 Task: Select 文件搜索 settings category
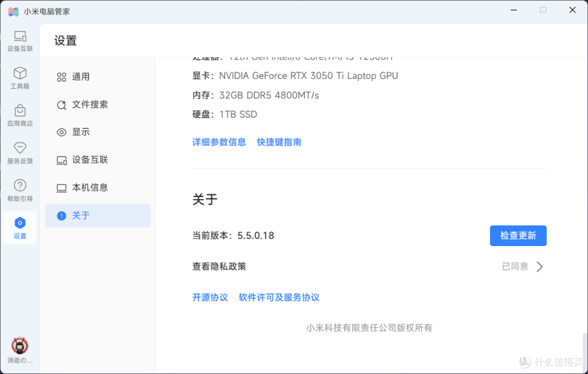(x=97, y=105)
